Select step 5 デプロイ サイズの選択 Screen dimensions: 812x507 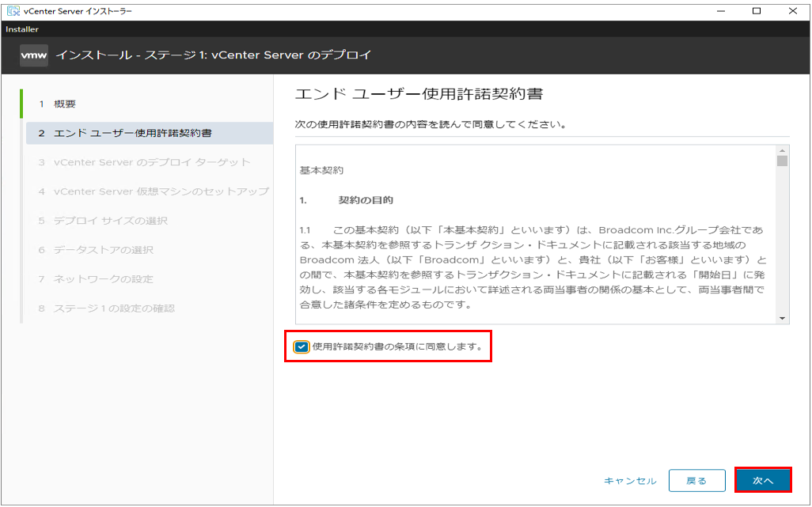click(149, 221)
